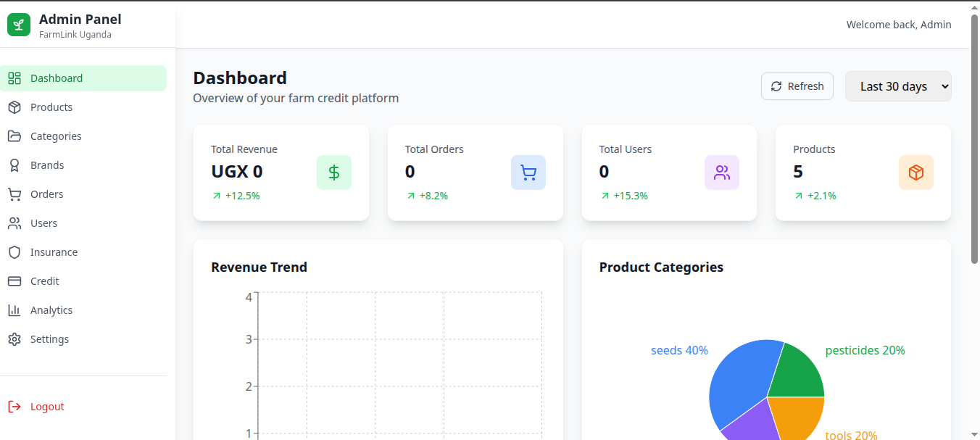Click the trend arrow beside +2.1%
The image size is (980, 440).
click(798, 196)
